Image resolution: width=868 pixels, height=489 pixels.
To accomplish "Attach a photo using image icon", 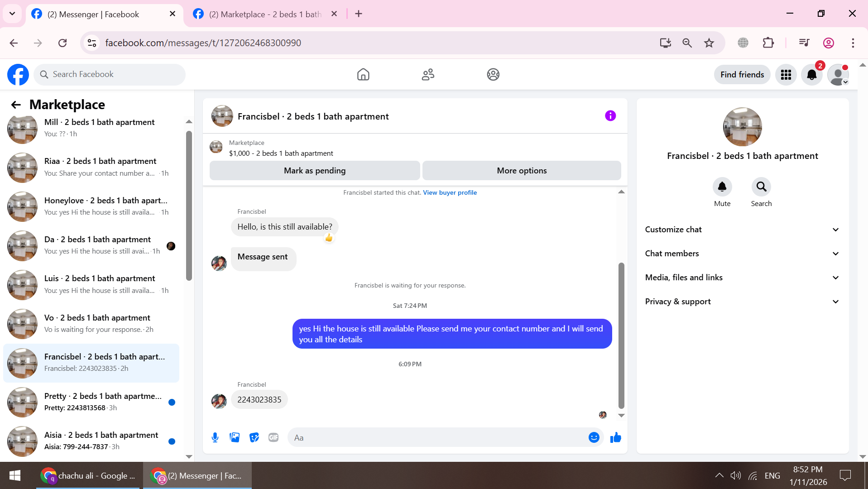I will [235, 437].
